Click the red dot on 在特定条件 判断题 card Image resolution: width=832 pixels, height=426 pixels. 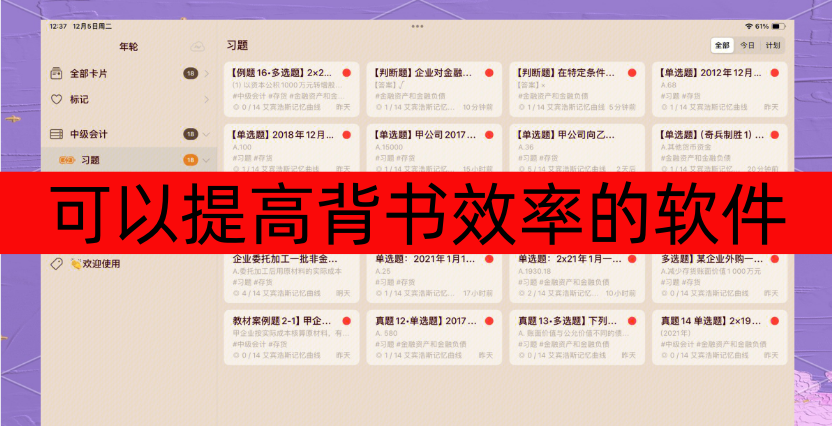[632, 73]
